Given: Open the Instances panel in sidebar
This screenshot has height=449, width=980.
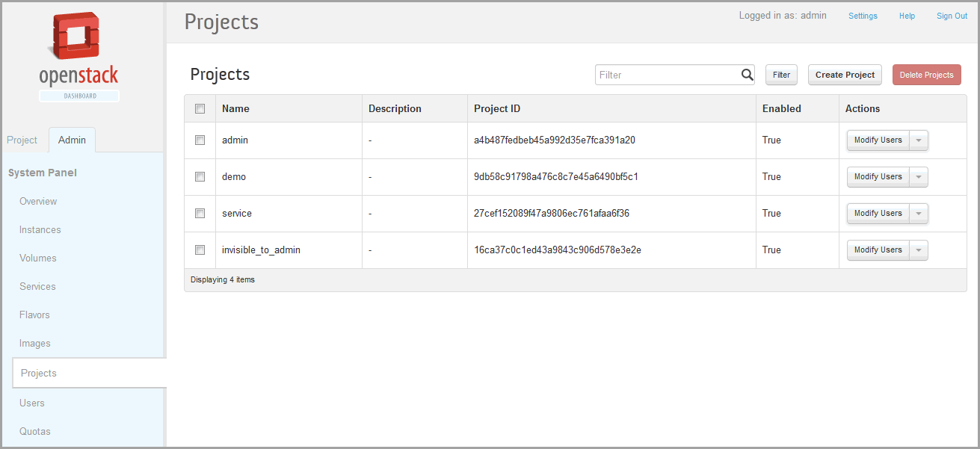Looking at the screenshot, I should pos(40,229).
